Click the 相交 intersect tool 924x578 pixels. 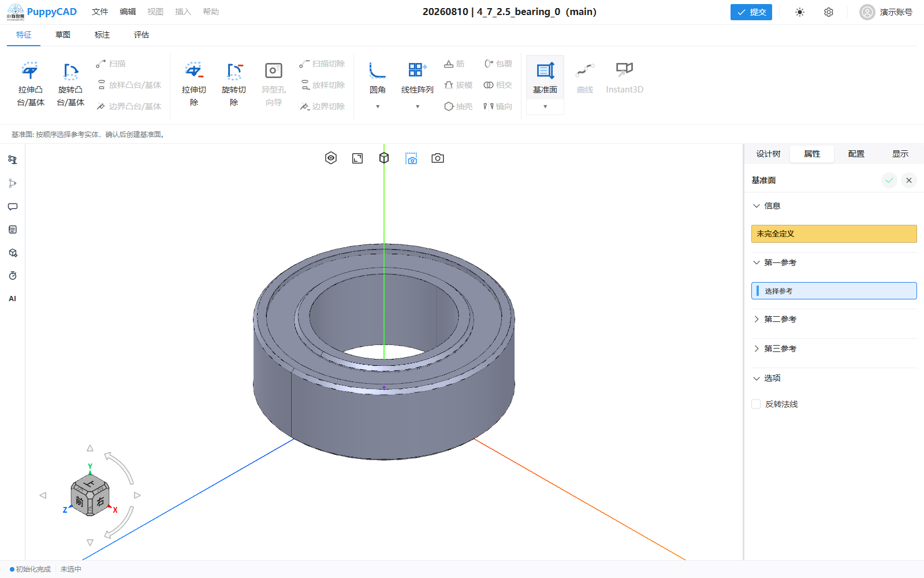point(498,85)
